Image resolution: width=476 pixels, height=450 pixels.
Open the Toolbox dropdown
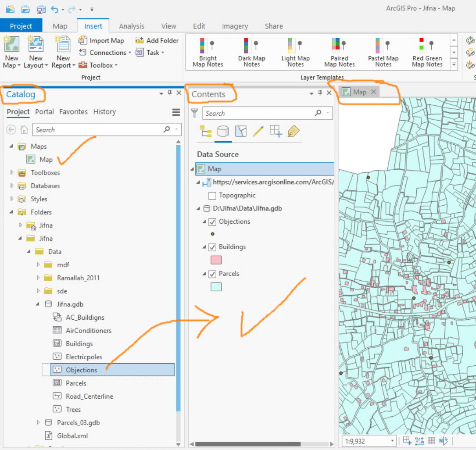pos(116,65)
